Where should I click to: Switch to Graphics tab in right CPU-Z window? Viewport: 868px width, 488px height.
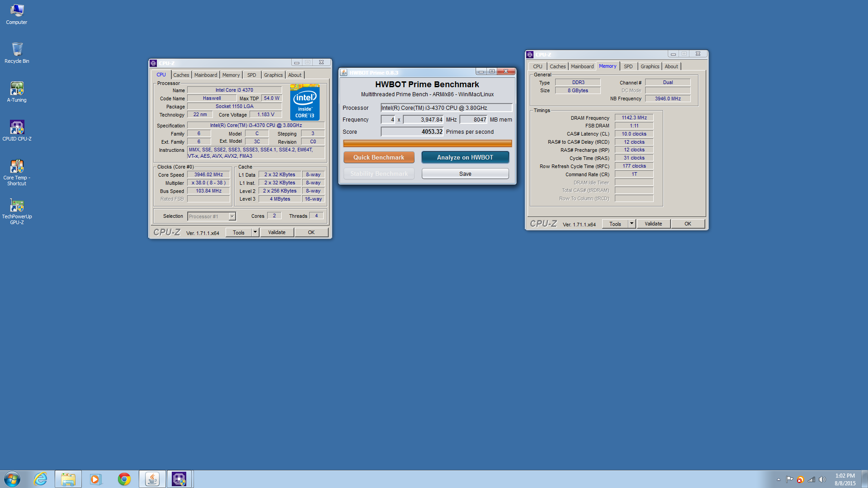(650, 66)
